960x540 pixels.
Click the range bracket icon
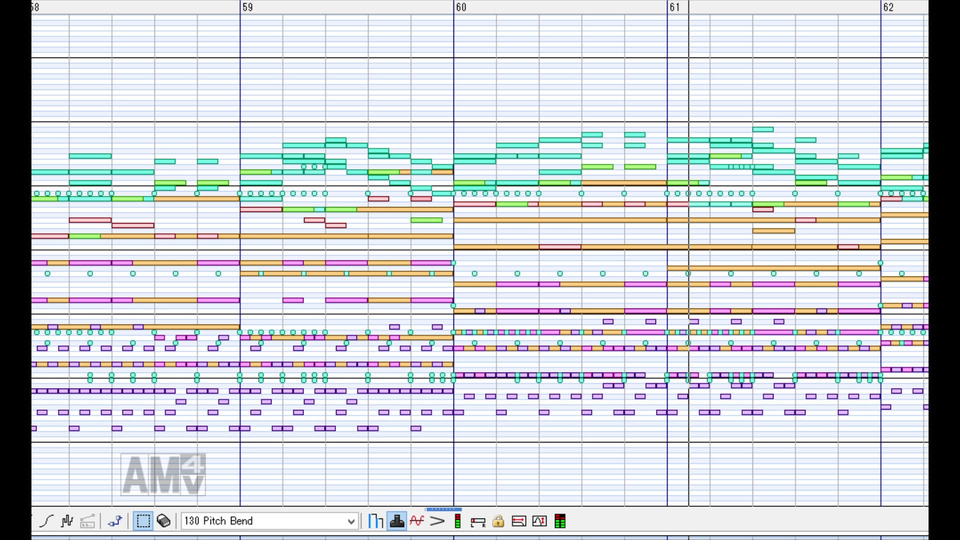[478, 521]
